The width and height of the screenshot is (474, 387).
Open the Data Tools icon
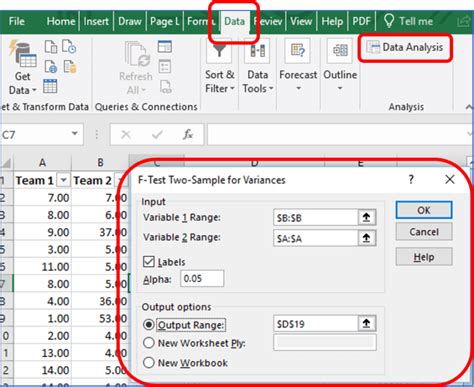(257, 51)
